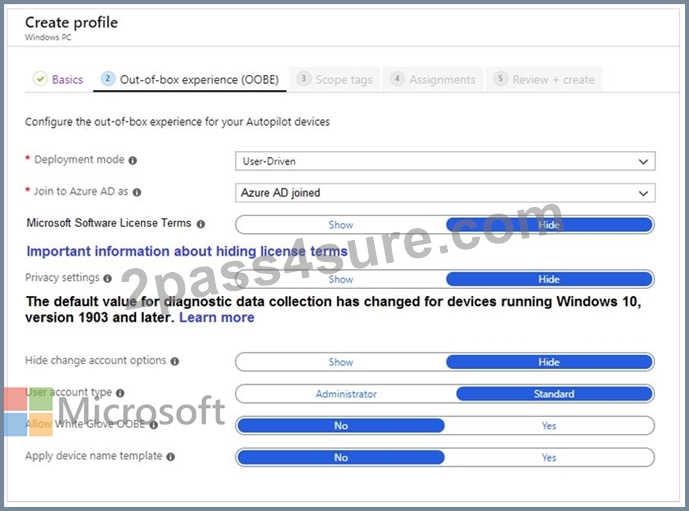Open the Review + create tab
The image size is (689, 511).
(x=544, y=80)
